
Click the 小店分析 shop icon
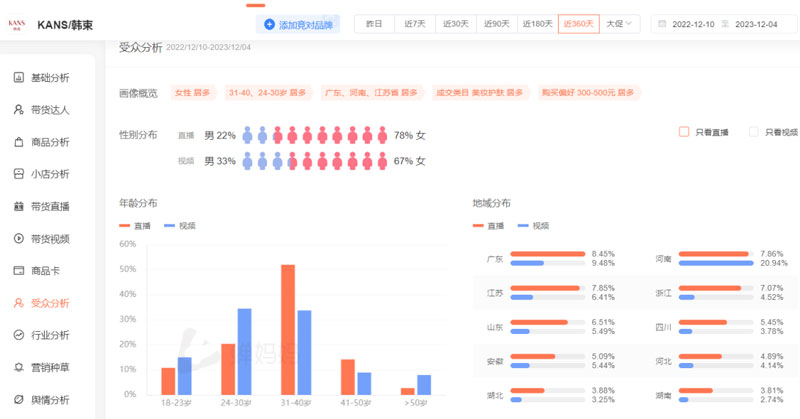19,174
